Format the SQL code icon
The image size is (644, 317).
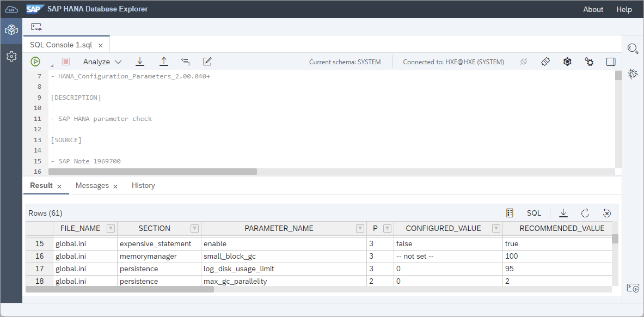pyautogui.click(x=186, y=62)
